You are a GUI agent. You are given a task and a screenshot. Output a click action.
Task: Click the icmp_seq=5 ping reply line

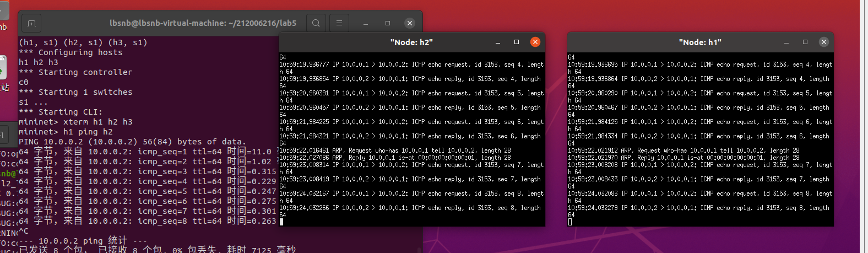148,191
